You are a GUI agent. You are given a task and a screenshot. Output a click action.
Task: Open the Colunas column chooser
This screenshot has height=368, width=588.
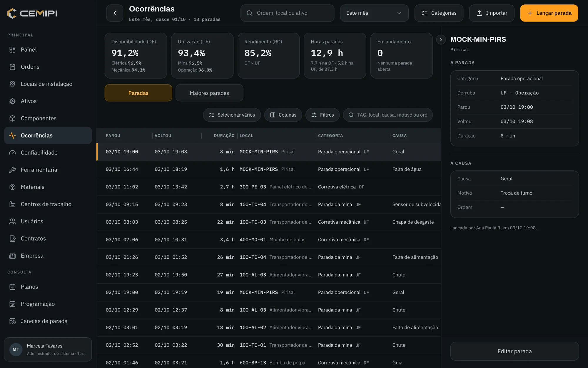pyautogui.click(x=283, y=115)
